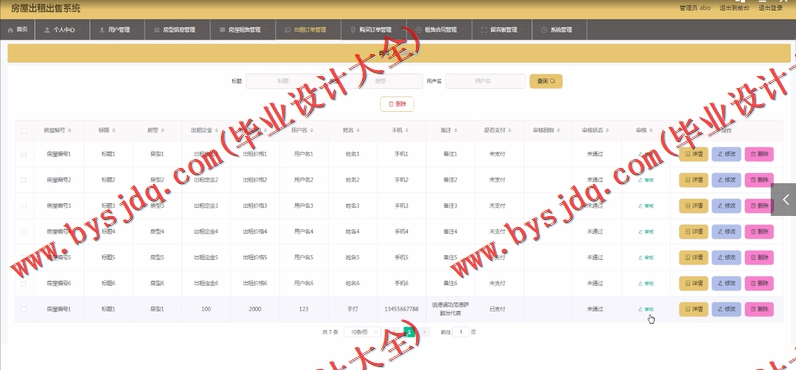The height and width of the screenshot is (370, 796).
Task: Click 删除 for the 已支付 row
Action: coord(759,309)
